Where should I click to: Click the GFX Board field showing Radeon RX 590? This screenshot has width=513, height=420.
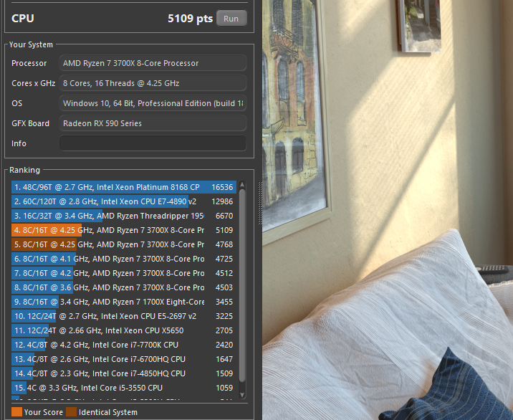(153, 123)
